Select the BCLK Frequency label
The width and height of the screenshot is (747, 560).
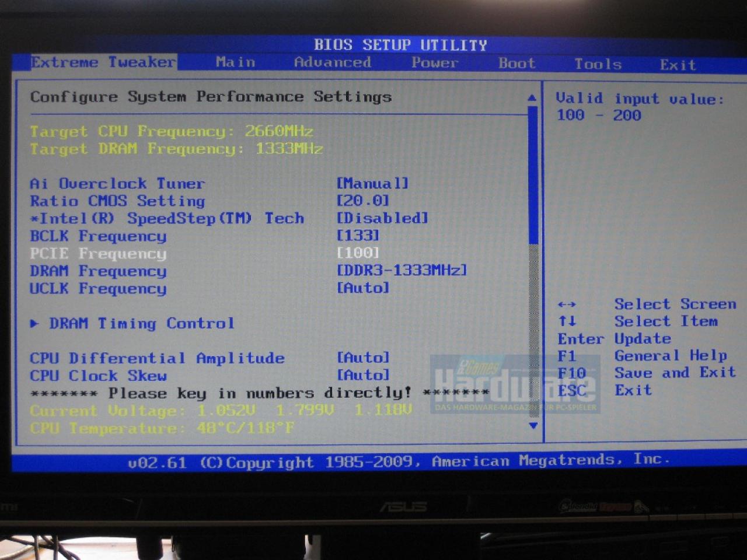point(98,236)
